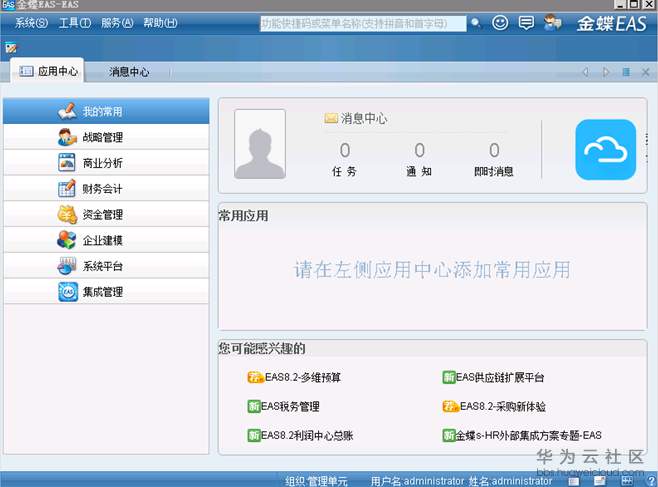658x487 pixels.
Task: Click the 战略管理 person icon
Action: click(67, 137)
